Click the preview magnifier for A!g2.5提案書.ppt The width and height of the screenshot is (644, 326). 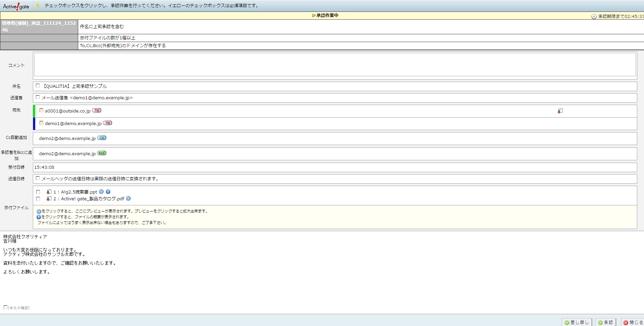pos(101,192)
